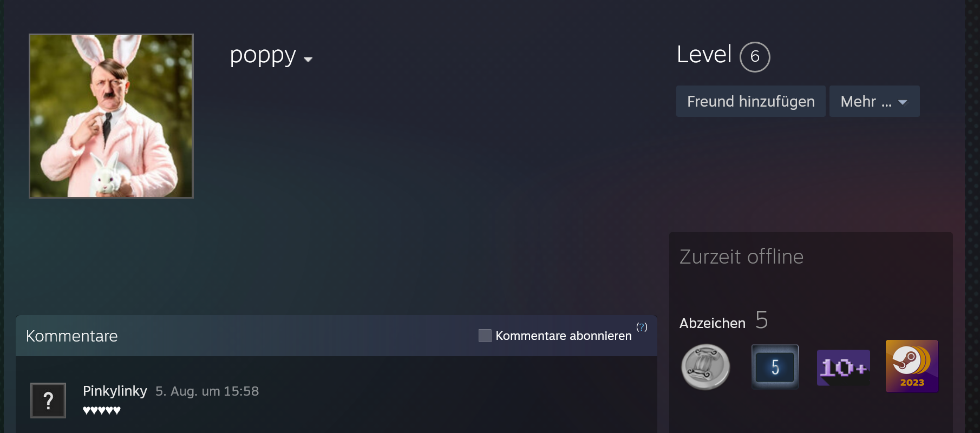980x433 pixels.
Task: Click the Kommentare section header
Action: click(x=72, y=336)
